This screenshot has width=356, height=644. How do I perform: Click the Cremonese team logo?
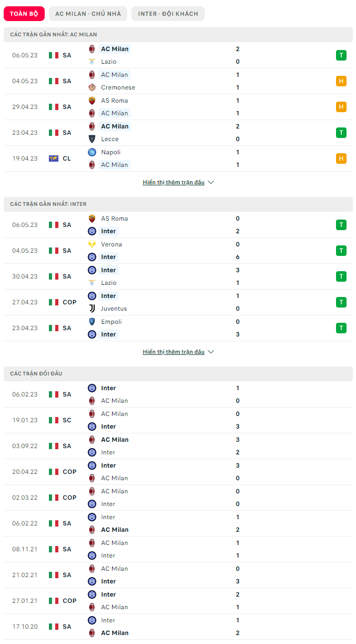coord(92,87)
